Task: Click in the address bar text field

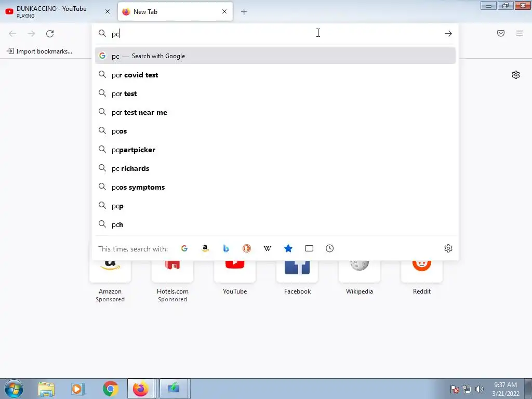Action: pyautogui.click(x=275, y=34)
